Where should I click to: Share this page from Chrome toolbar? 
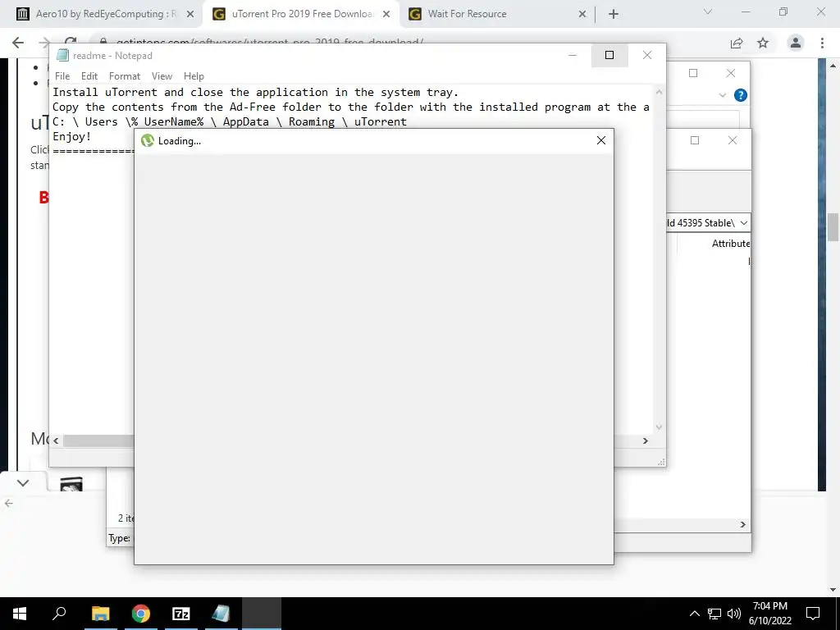pyautogui.click(x=737, y=43)
